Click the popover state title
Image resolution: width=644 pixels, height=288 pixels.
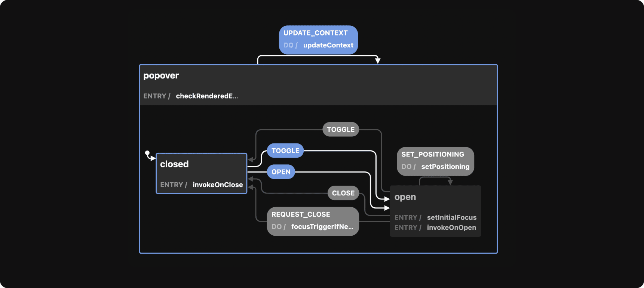click(x=161, y=75)
